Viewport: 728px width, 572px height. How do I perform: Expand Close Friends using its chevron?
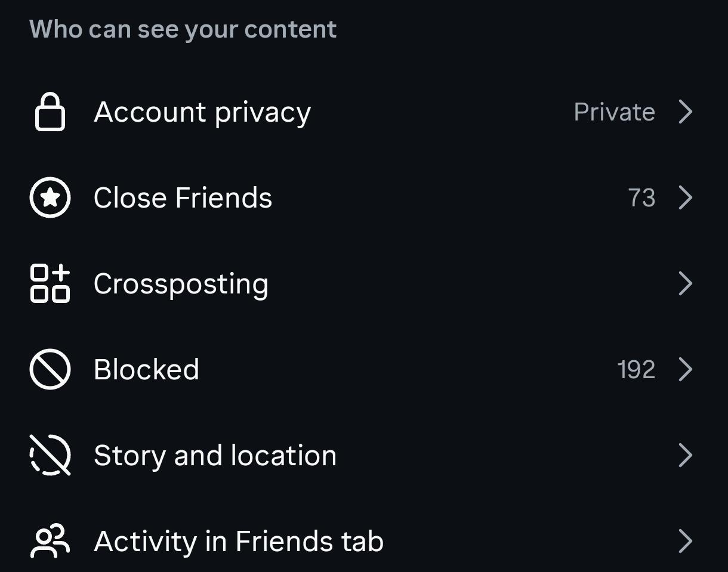tap(686, 197)
